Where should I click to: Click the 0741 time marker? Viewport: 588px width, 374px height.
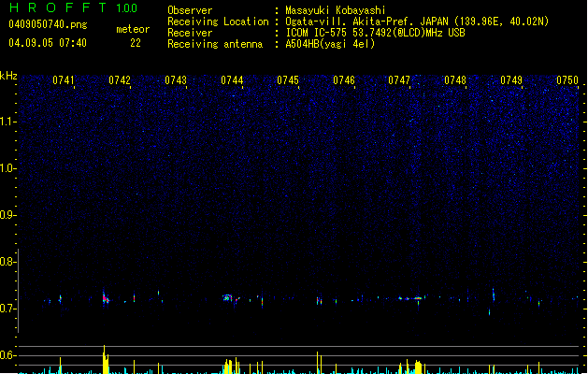pyautogui.click(x=64, y=80)
